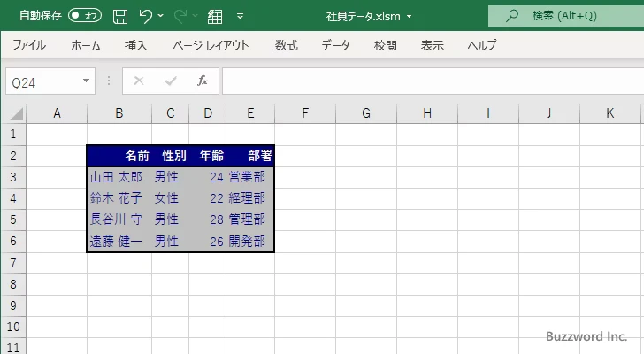Image resolution: width=644 pixels, height=354 pixels.
Task: Focus the 検索 (Alt+Q) search box
Action: 566,16
